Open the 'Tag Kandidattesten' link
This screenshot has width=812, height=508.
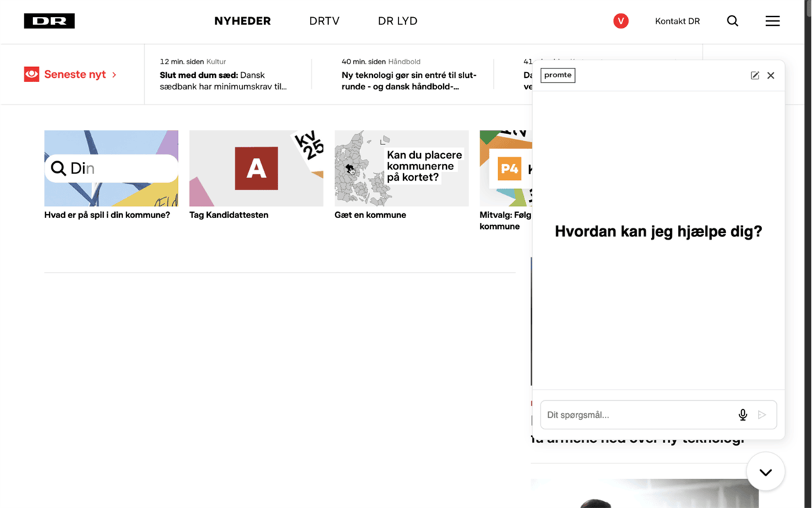click(x=229, y=215)
